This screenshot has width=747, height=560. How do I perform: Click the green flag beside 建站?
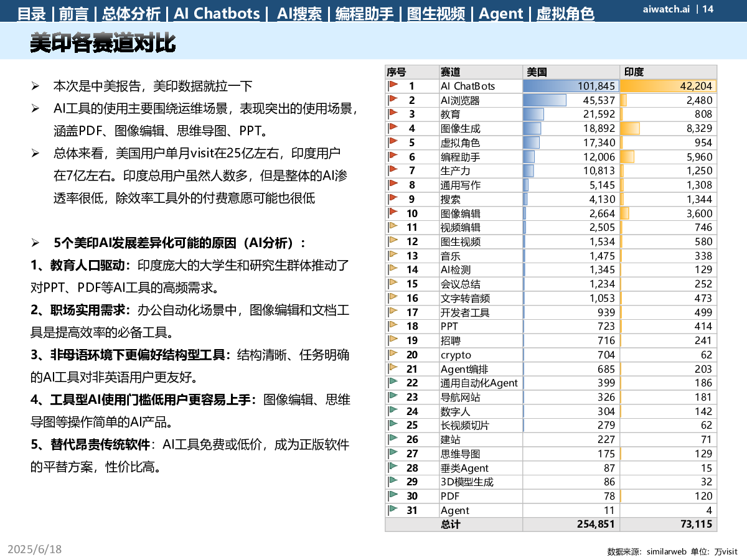click(393, 439)
